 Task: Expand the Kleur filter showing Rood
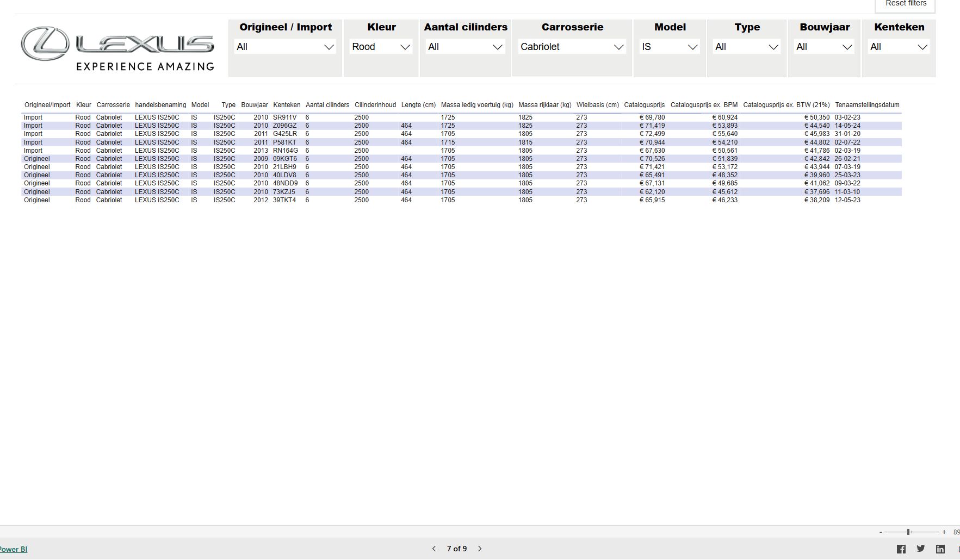pyautogui.click(x=381, y=47)
